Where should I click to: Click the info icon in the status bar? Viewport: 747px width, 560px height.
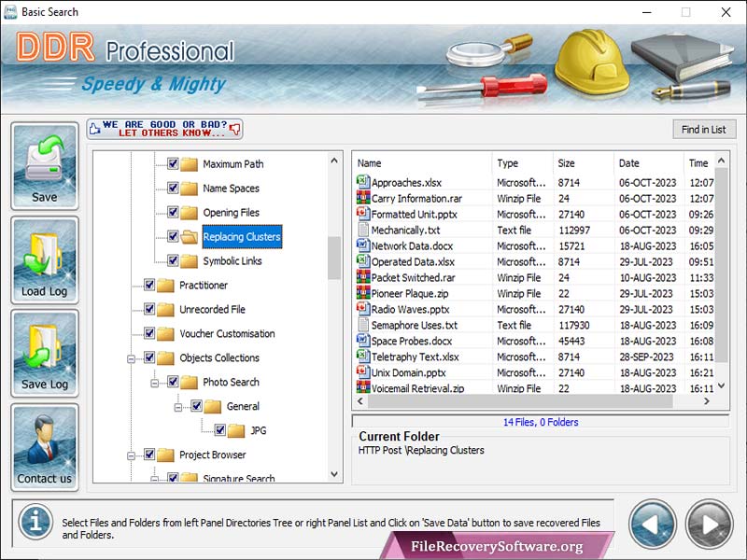35,522
